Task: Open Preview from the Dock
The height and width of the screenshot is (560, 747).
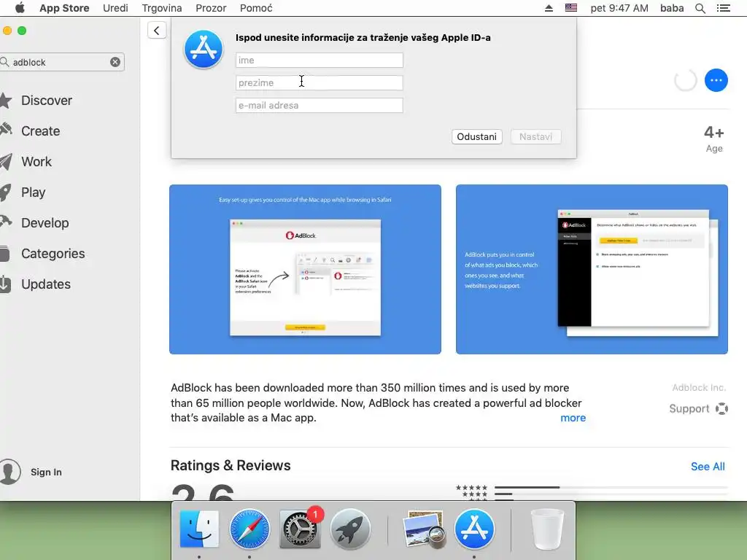Action: tap(424, 529)
